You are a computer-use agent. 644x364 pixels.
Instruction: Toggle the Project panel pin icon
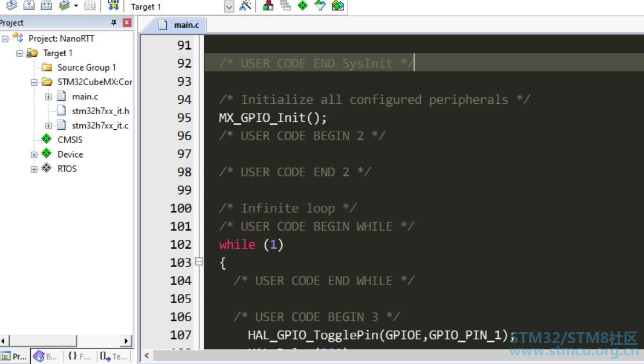tap(114, 23)
